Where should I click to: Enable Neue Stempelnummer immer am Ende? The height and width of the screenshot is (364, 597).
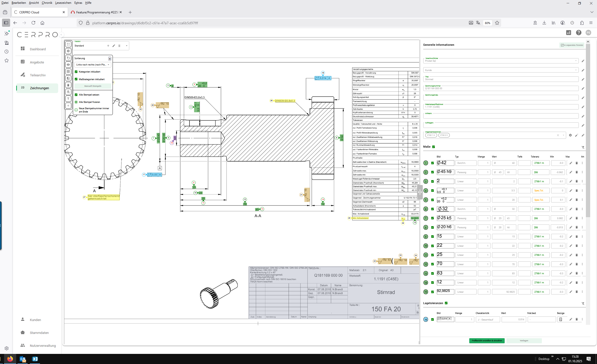76,110
